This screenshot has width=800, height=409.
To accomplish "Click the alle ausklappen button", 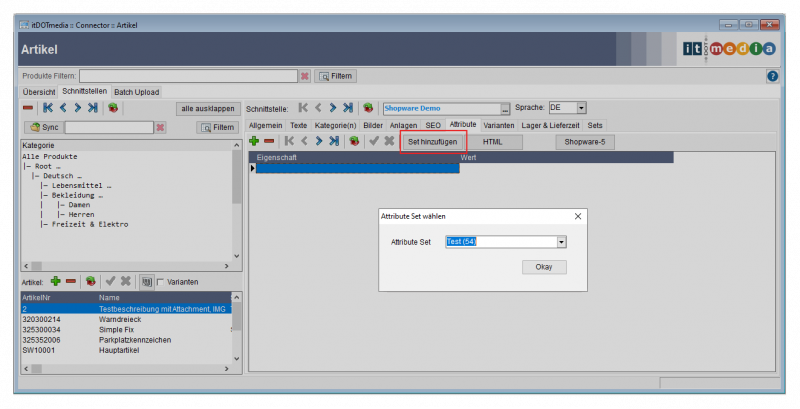I will [207, 108].
